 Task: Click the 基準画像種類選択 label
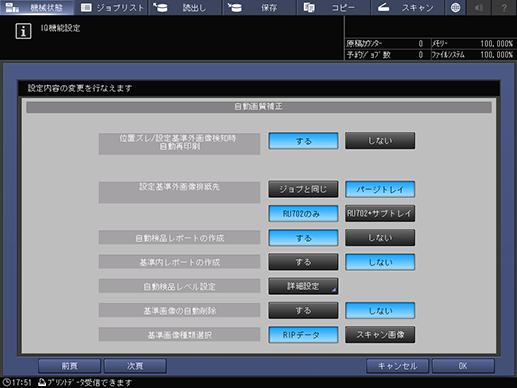click(179, 335)
